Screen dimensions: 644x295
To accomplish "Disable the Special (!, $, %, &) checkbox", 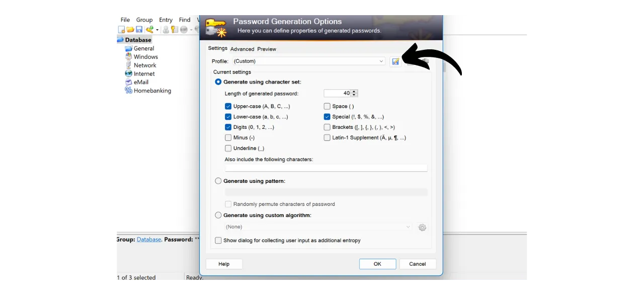I will (x=327, y=116).
